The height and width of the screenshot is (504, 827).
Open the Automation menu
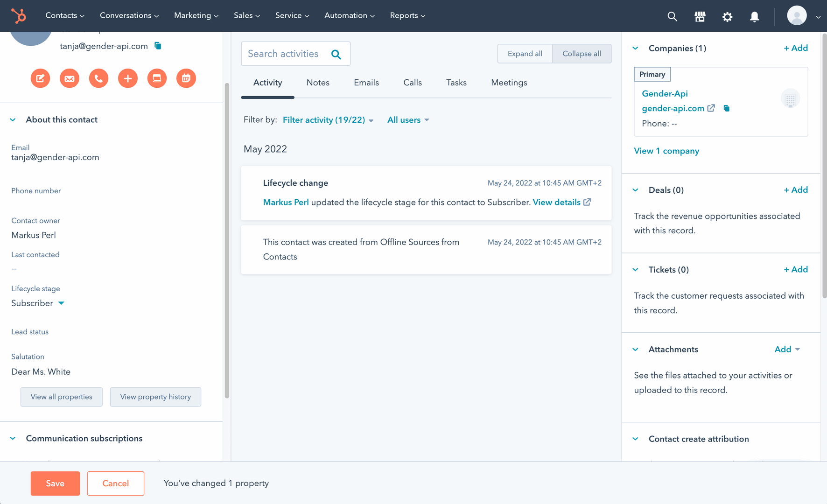click(x=350, y=16)
